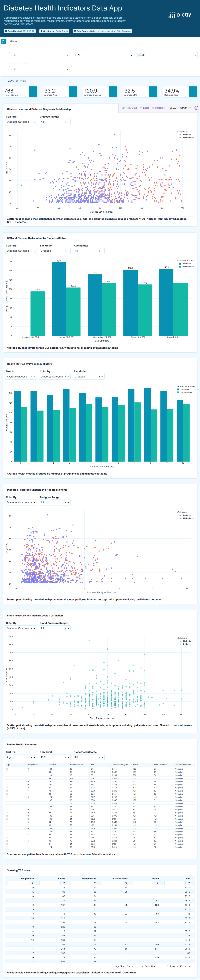Toggle No Diabetes trace in glucose scatter legend
The width and height of the screenshot is (200, 980).
click(x=187, y=138)
